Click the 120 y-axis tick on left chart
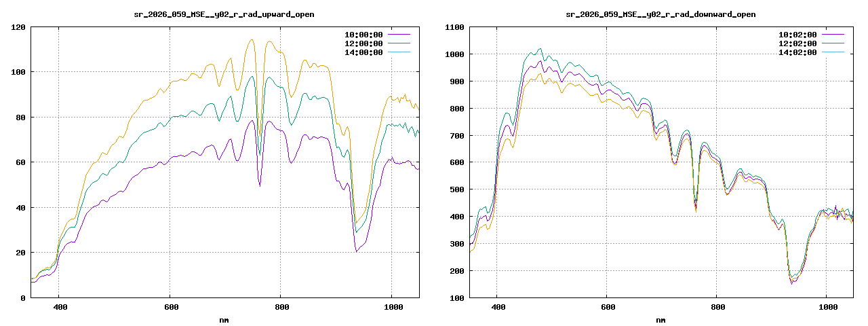This screenshot has height=326, width=868. click(18, 27)
